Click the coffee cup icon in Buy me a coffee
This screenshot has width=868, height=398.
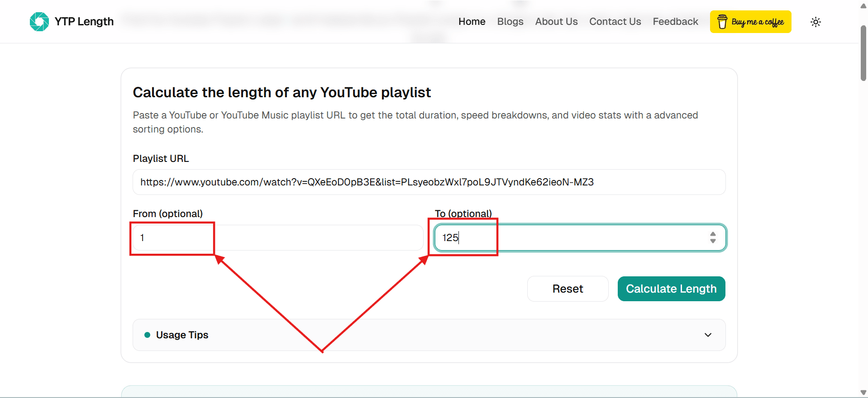point(722,22)
